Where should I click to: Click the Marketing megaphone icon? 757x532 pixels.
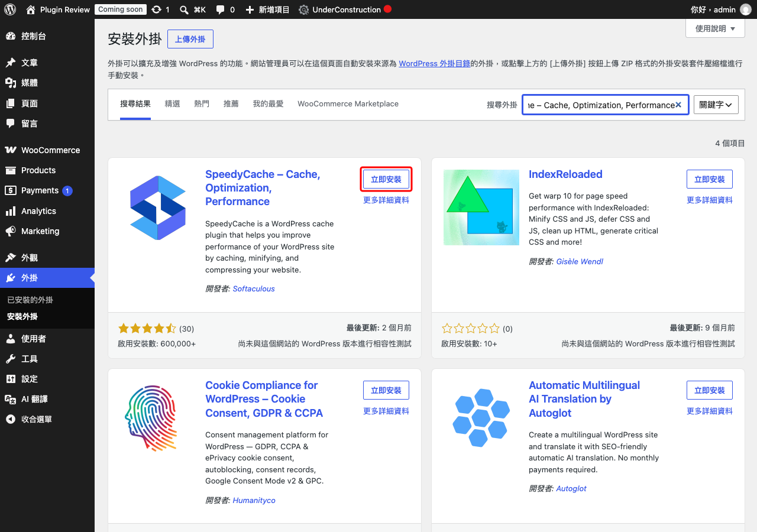(x=11, y=231)
